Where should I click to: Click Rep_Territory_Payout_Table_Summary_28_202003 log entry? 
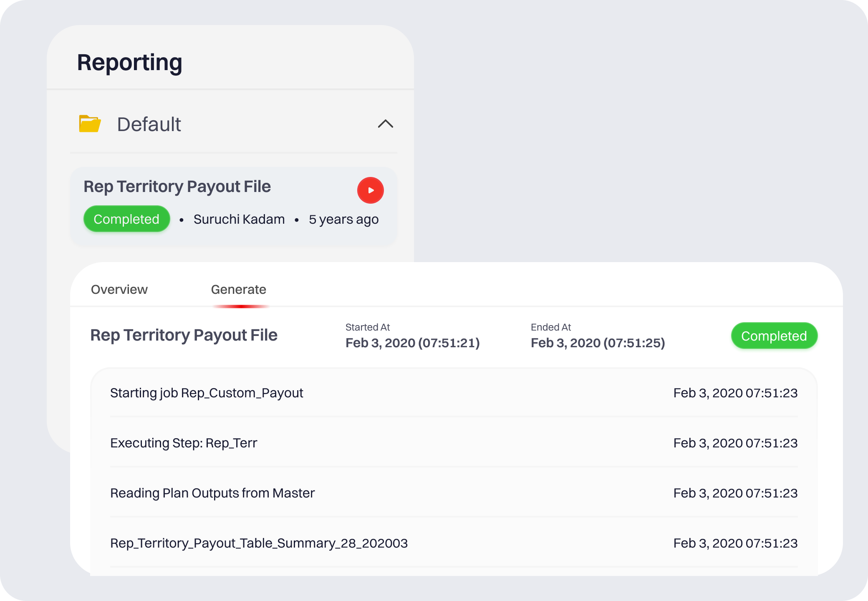click(259, 543)
